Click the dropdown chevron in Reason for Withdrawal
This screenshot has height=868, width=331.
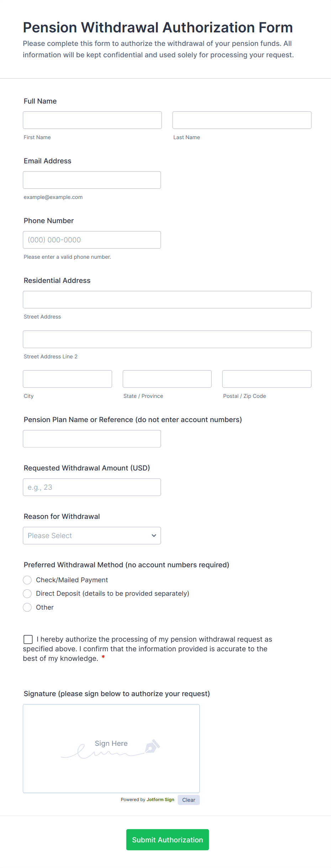click(154, 536)
